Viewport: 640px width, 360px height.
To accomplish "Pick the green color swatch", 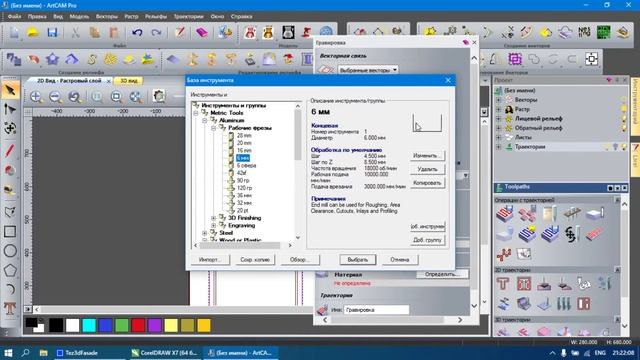I will click(122, 325).
